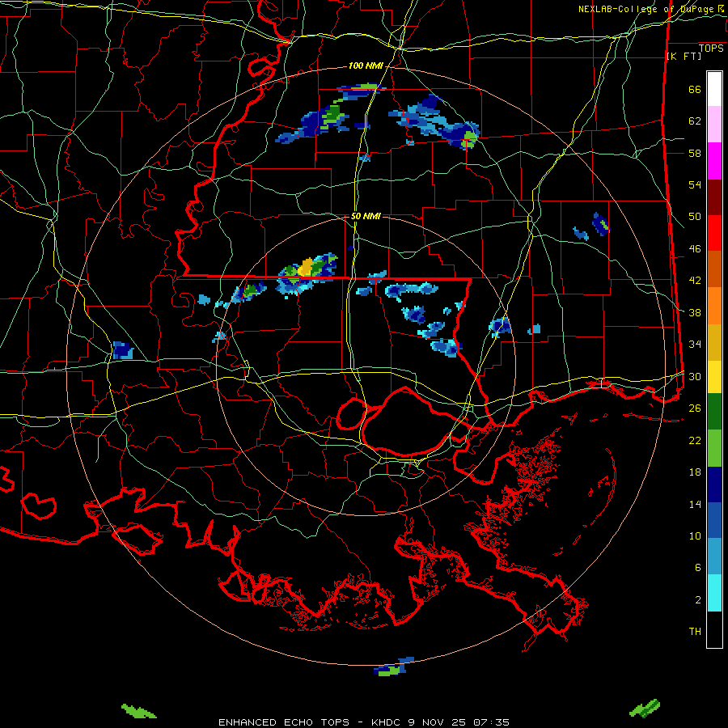Click the "07:35" time stamp
The height and width of the screenshot is (728, 728).
click(491, 722)
